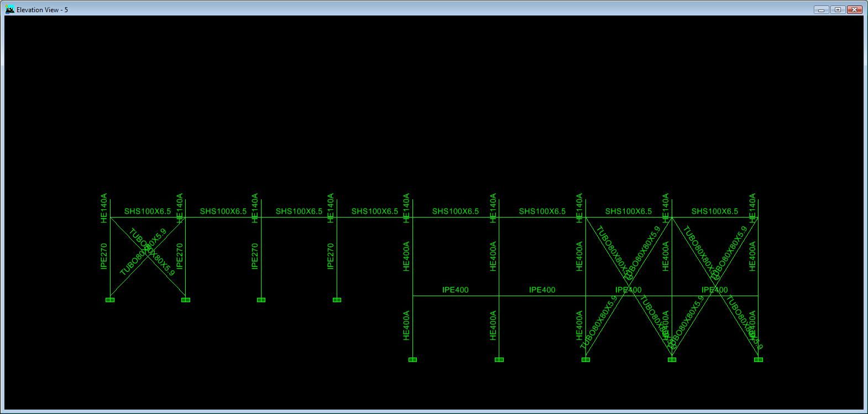
Task: Click the support symbol under the rightmost HE400A column
Action: coord(759,360)
